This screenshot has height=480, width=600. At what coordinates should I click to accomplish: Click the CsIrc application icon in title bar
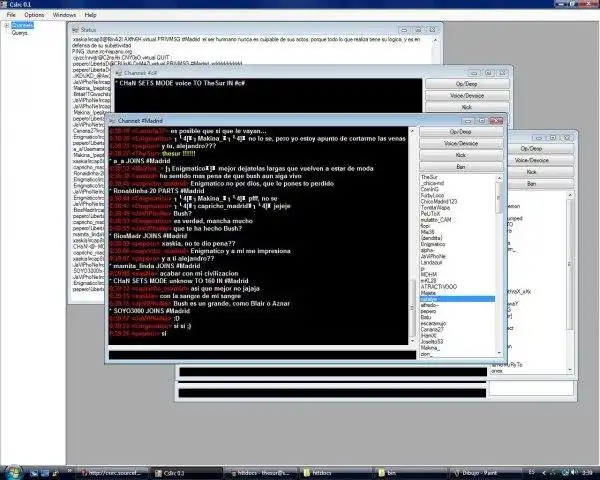pyautogui.click(x=4, y=4)
